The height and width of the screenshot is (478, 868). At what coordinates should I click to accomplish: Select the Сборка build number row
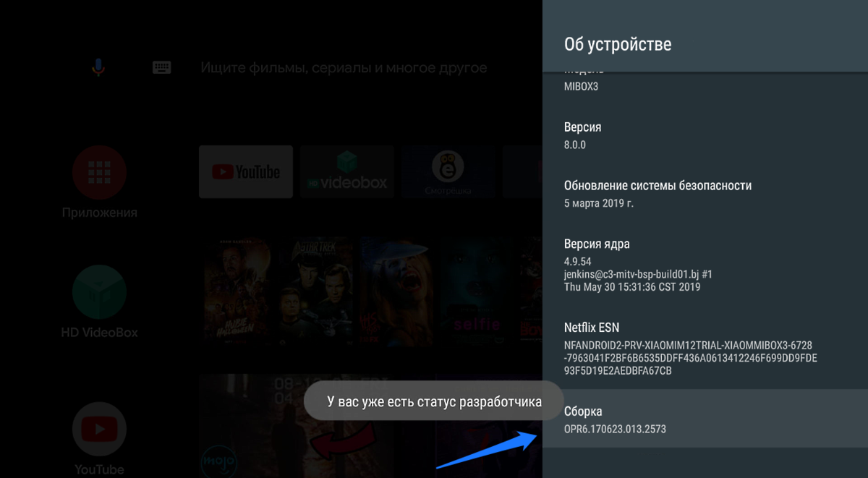[705, 419]
